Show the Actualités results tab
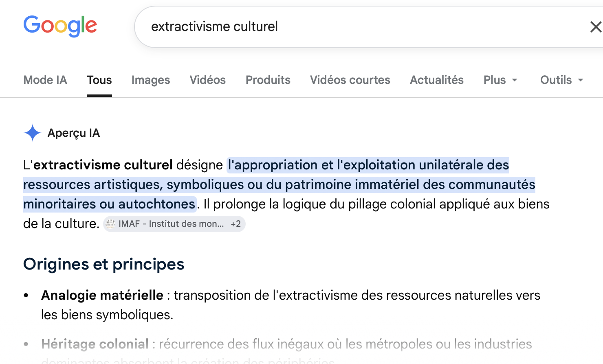 (x=437, y=80)
